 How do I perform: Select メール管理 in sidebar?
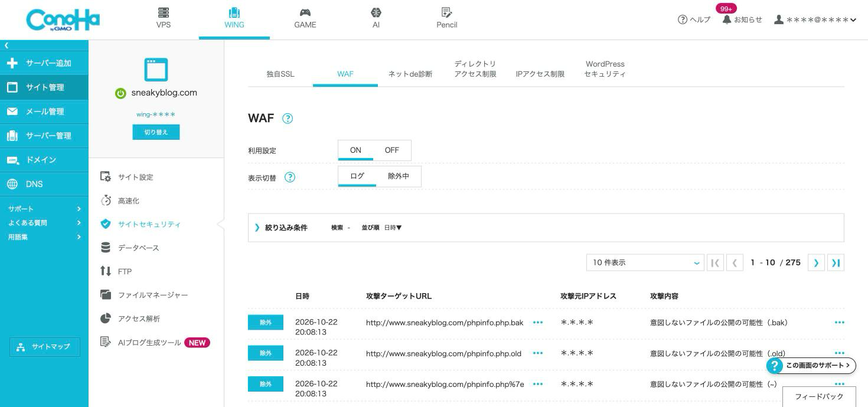point(44,111)
